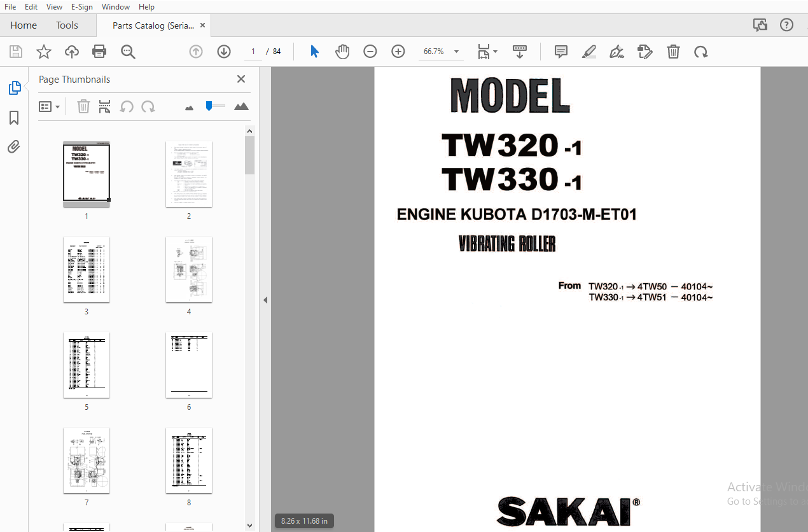
Task: Star this file as a favorite
Action: [43, 52]
